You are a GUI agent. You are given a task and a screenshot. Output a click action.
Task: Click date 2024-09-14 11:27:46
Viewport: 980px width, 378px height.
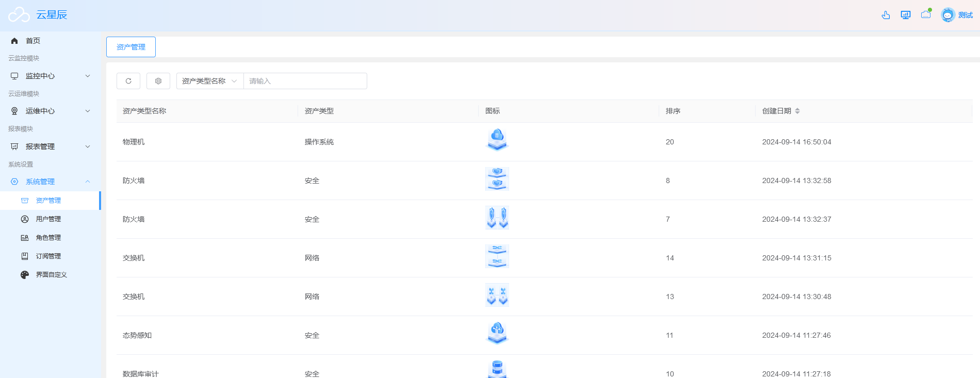tap(797, 335)
